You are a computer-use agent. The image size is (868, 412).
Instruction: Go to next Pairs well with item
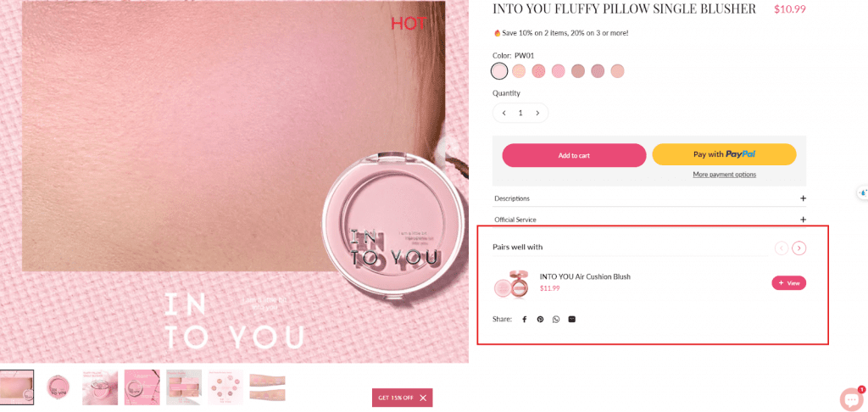click(x=798, y=248)
